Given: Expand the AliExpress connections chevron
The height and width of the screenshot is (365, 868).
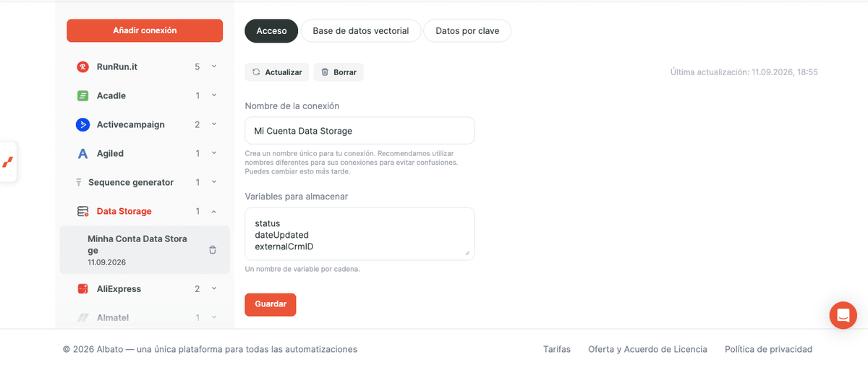Looking at the screenshot, I should (213, 288).
